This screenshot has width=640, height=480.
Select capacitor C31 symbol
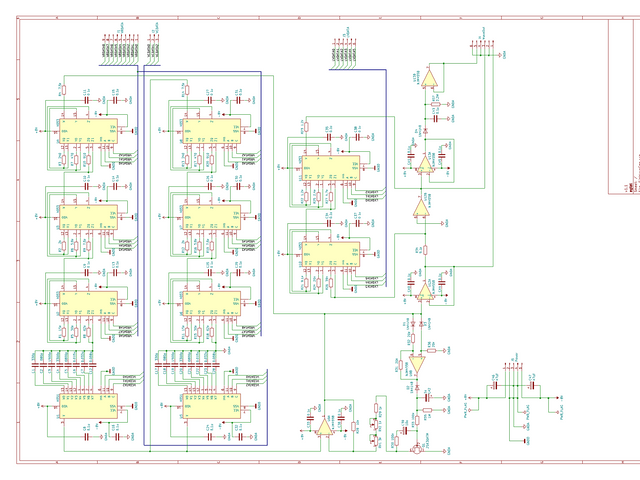tap(238, 100)
